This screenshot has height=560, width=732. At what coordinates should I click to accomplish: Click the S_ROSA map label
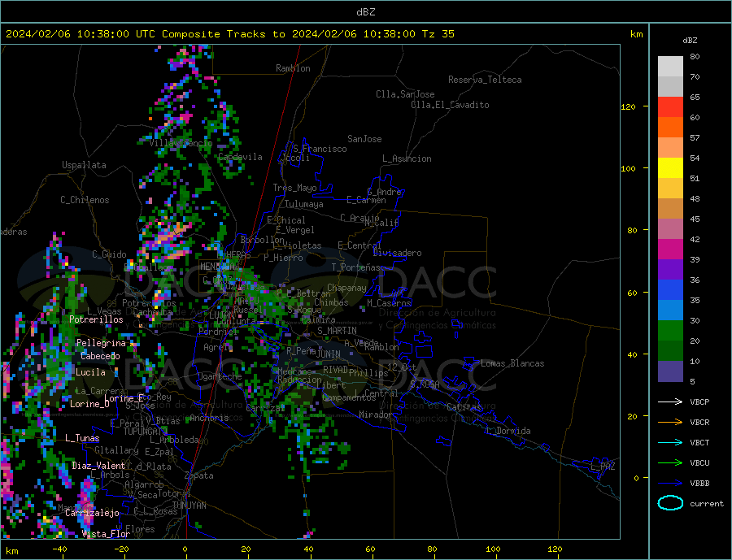pos(425,384)
